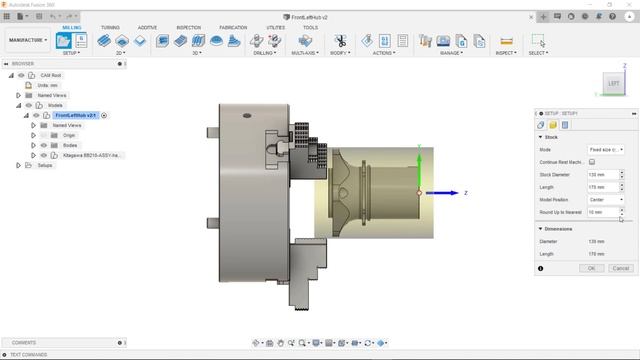This screenshot has height=360, width=640.
Task: Switch to the TURNING tab
Action: click(110, 27)
